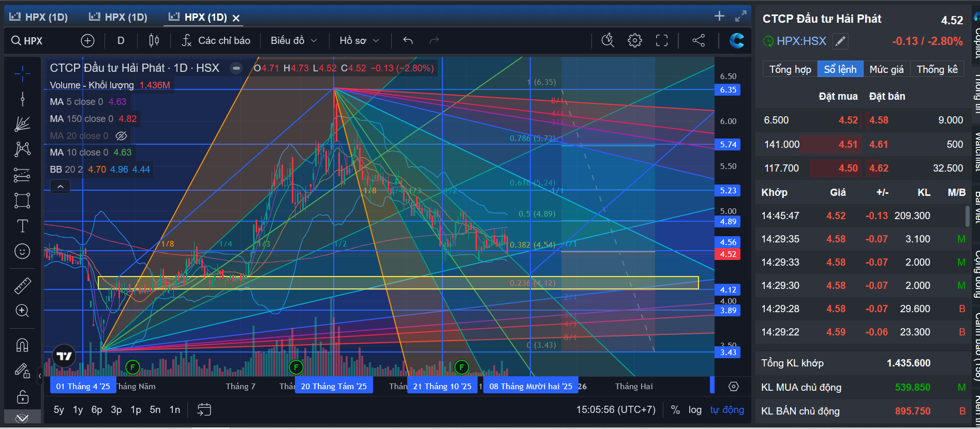The height and width of the screenshot is (429, 980).
Task: Lock all drawing tools
Action: (22, 396)
